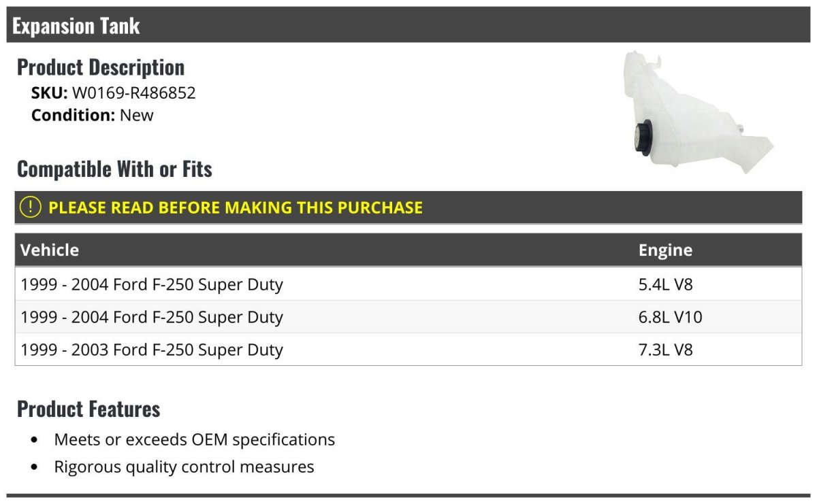The width and height of the screenshot is (817, 504).
Task: Select the 1999 - 2003 Ford F-250 Super Duty row
Action: click(152, 350)
